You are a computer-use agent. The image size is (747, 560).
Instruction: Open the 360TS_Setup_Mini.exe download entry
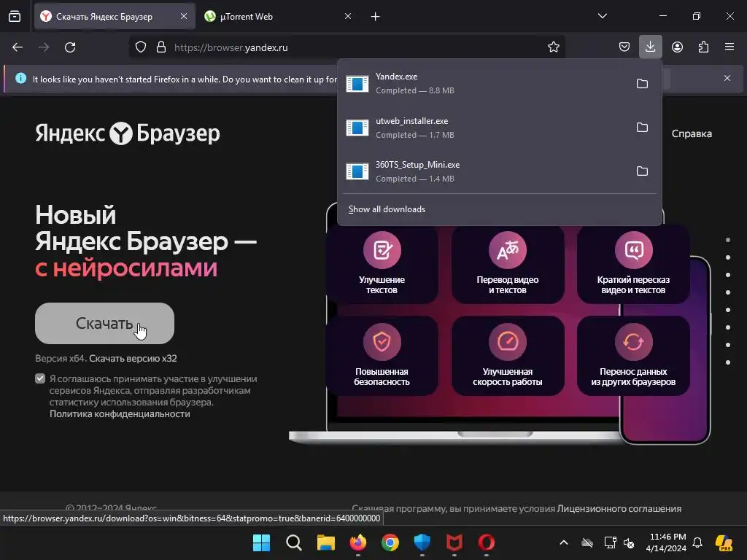pos(484,171)
